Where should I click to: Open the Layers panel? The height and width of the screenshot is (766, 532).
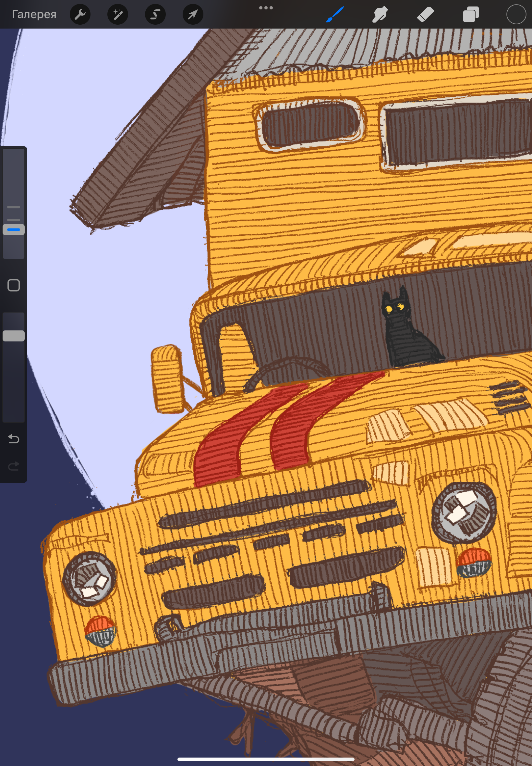471,14
